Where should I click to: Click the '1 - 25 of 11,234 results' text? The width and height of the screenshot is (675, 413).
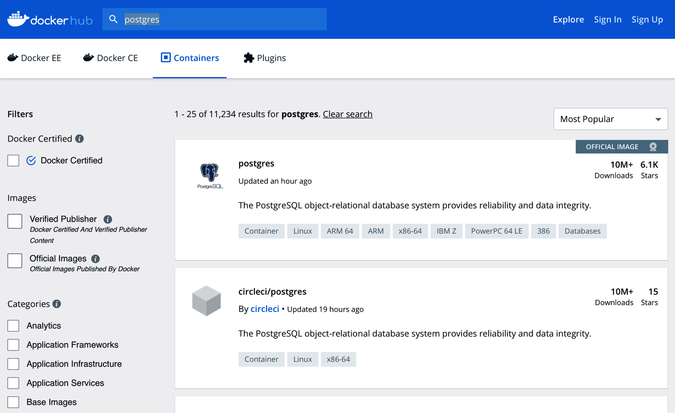pos(226,114)
